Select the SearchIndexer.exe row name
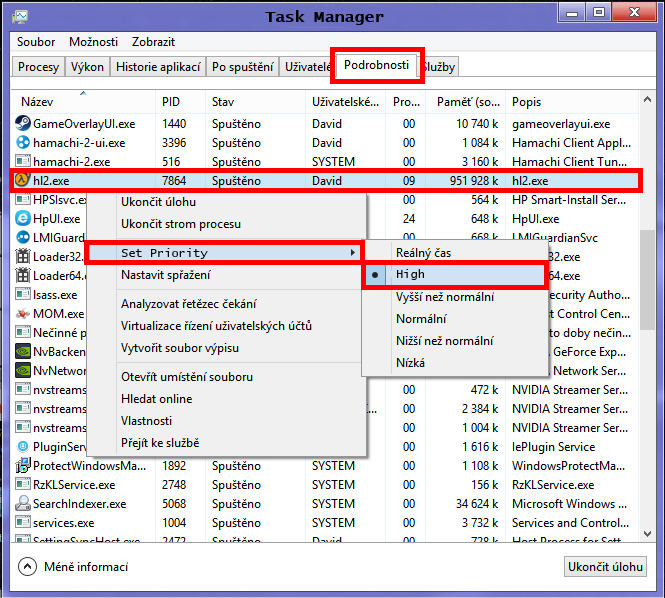665x598 pixels. click(80, 503)
